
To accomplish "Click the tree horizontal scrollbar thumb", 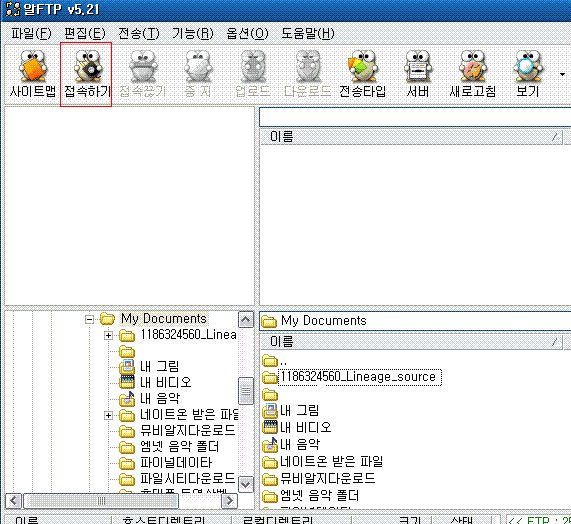I will 101,501.
